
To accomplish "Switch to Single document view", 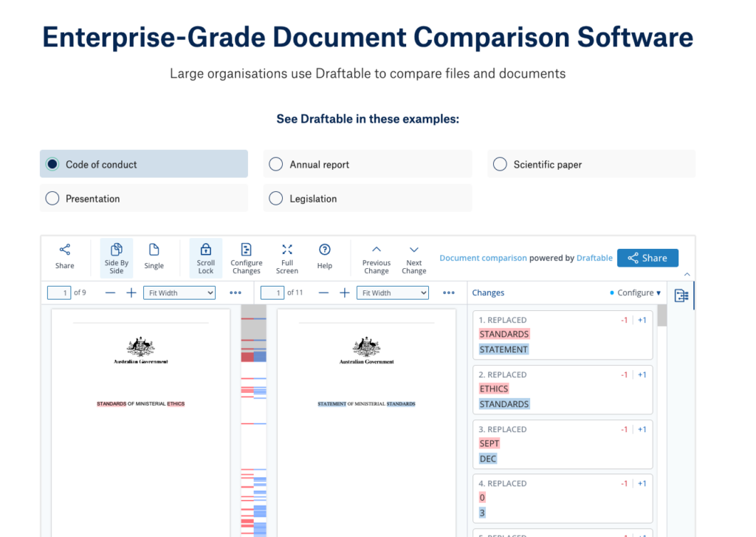I will click(154, 257).
